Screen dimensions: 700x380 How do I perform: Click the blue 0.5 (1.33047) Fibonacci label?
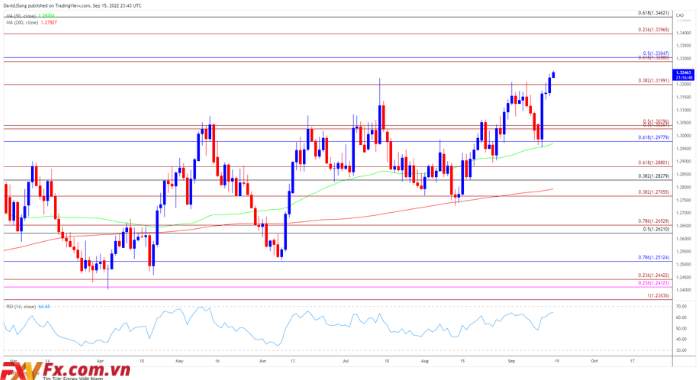(x=656, y=53)
